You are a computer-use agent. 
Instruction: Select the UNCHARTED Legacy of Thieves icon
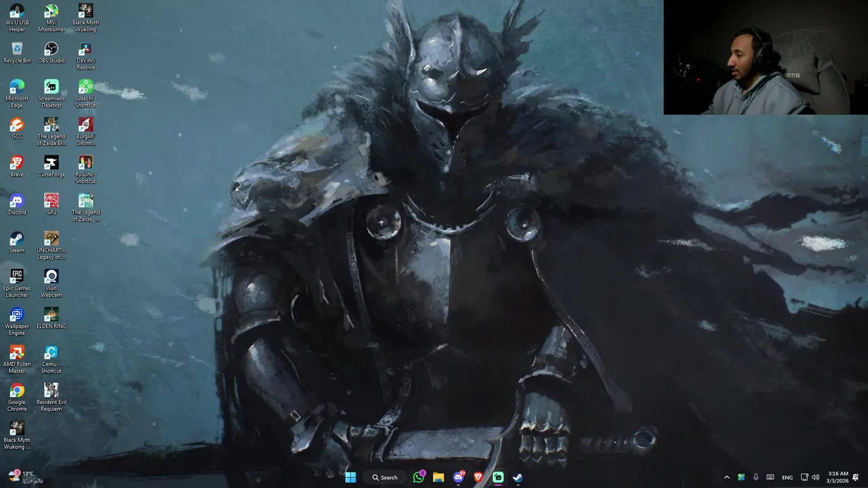pos(52,245)
